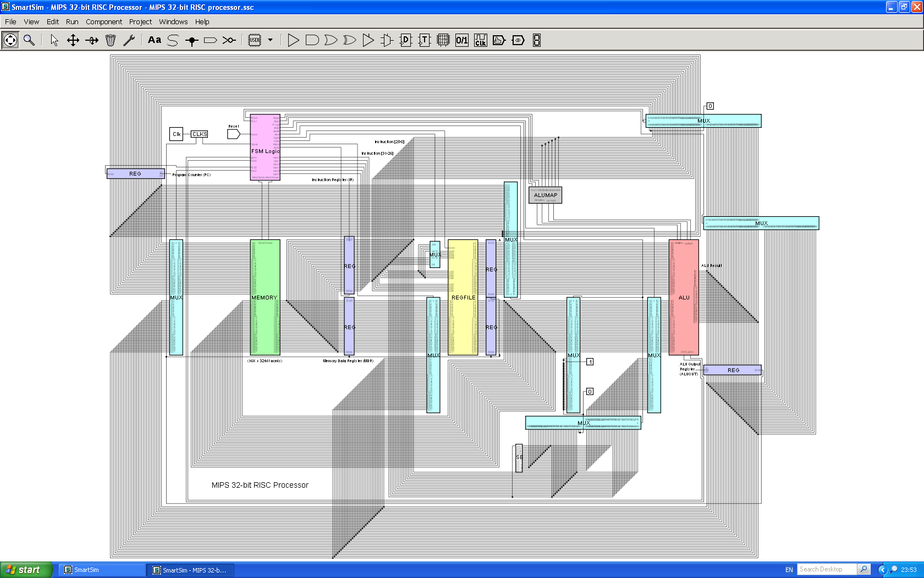Click the SE sign-extend component
924x578 pixels.
[x=519, y=458]
